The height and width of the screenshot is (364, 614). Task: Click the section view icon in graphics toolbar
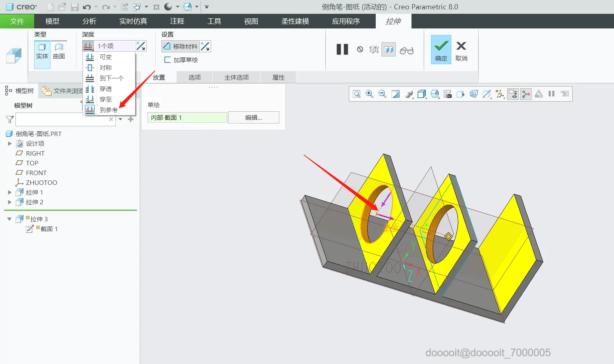pyautogui.click(x=487, y=94)
